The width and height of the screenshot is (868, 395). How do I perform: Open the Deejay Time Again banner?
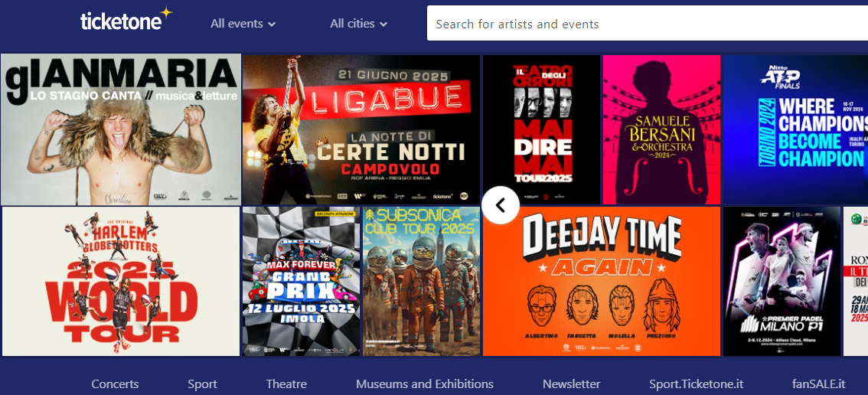click(x=602, y=282)
